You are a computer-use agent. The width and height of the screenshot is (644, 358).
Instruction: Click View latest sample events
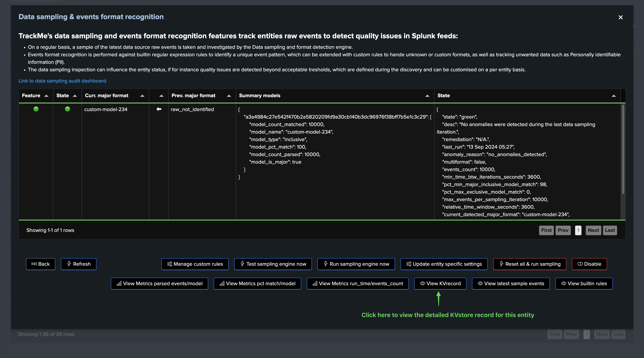pyautogui.click(x=510, y=284)
